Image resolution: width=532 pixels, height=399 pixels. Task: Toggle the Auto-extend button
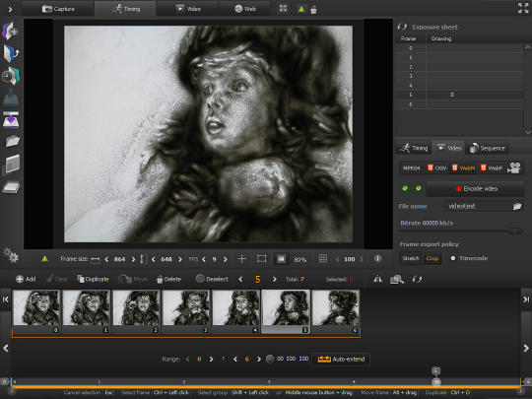pos(341,359)
